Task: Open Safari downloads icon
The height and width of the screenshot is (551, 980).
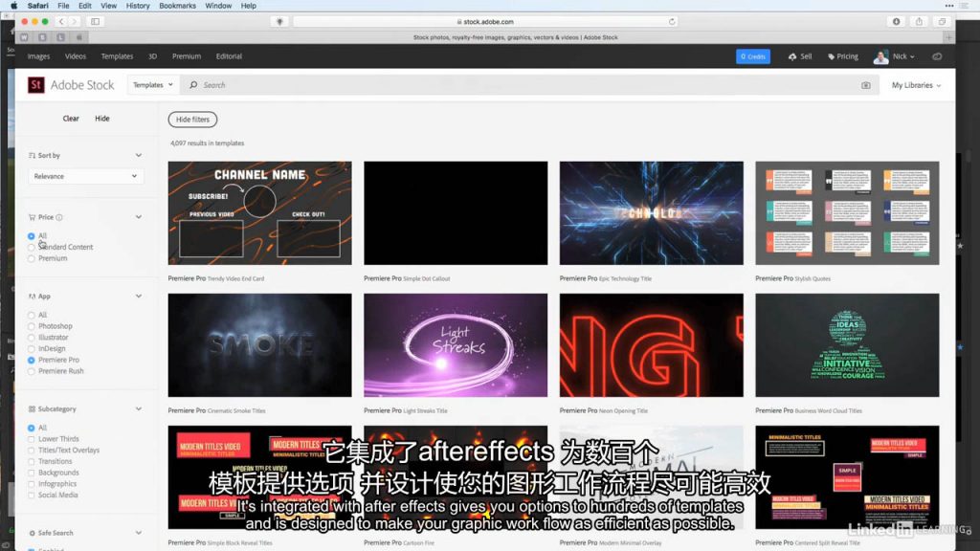Action: (896, 21)
